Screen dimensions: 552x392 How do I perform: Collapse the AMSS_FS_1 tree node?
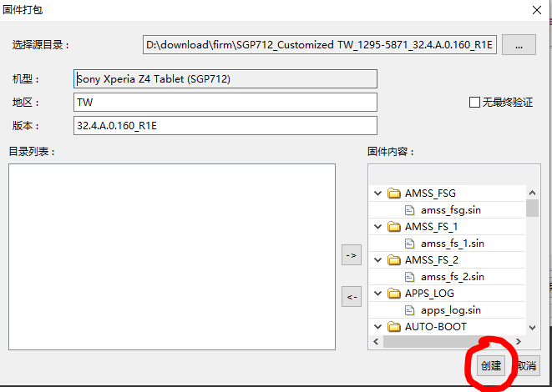378,227
